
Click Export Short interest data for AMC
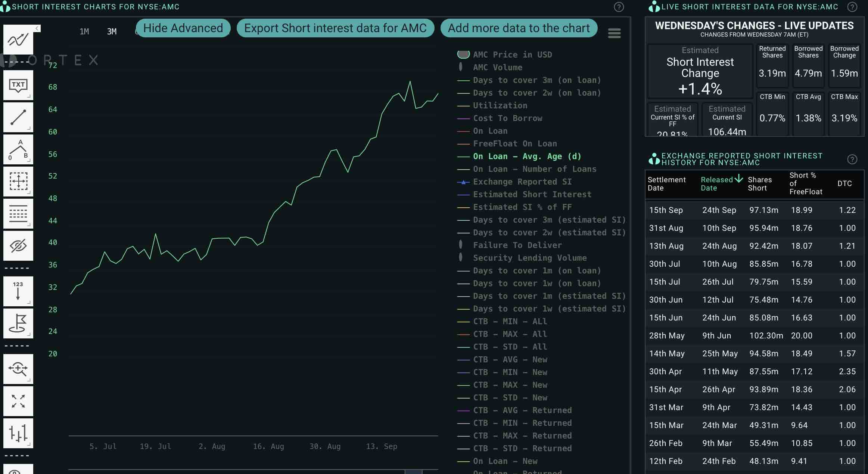[x=335, y=28]
